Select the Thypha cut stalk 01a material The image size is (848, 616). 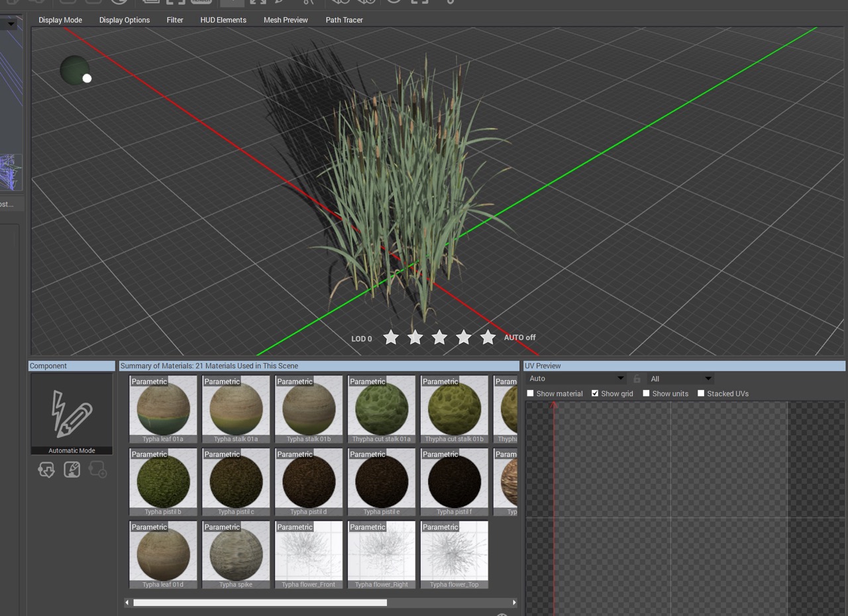[x=382, y=409]
